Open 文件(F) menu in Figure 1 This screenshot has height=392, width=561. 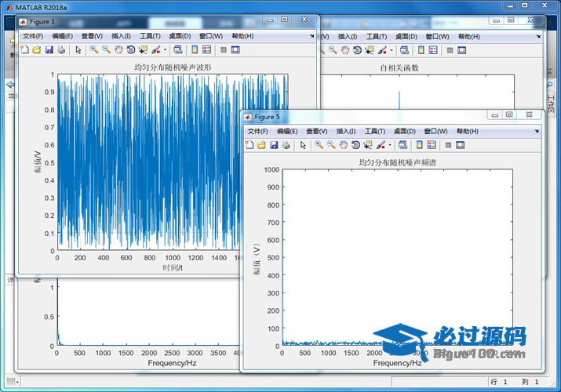(x=35, y=36)
